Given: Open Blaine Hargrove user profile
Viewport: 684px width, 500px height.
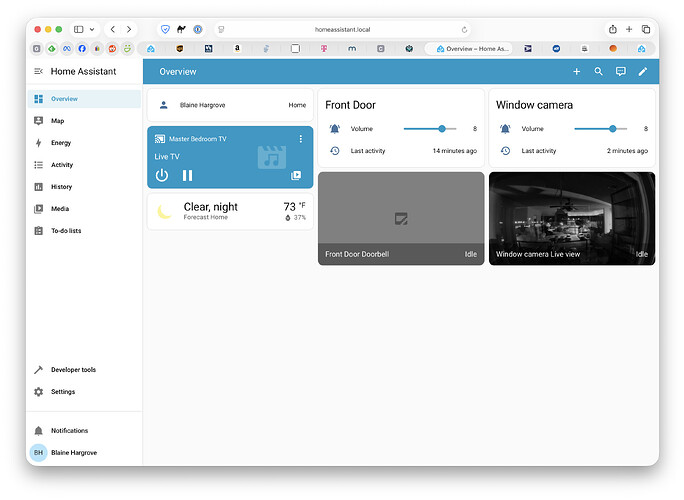Looking at the screenshot, I should 85,452.
